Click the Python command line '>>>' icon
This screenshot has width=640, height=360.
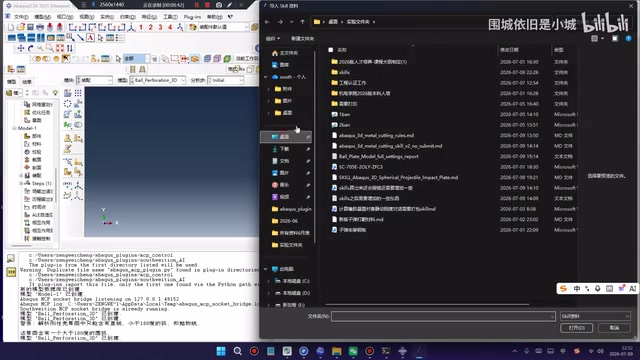coord(11,271)
